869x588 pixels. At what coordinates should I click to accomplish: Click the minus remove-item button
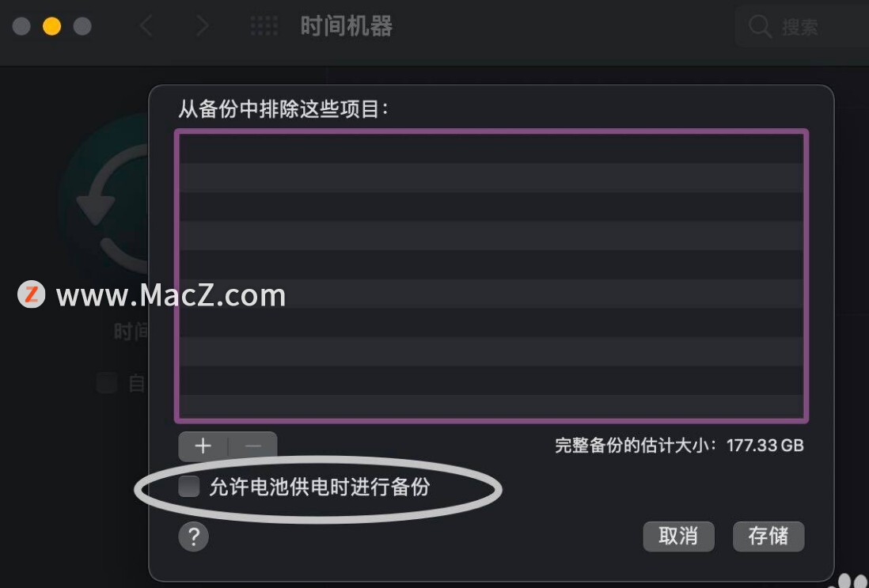(252, 446)
